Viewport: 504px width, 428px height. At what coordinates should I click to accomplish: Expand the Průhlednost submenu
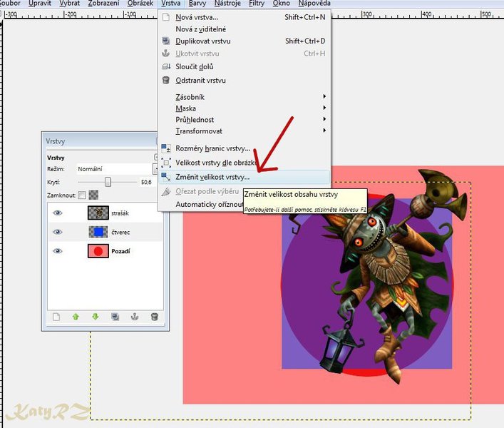tap(245, 119)
